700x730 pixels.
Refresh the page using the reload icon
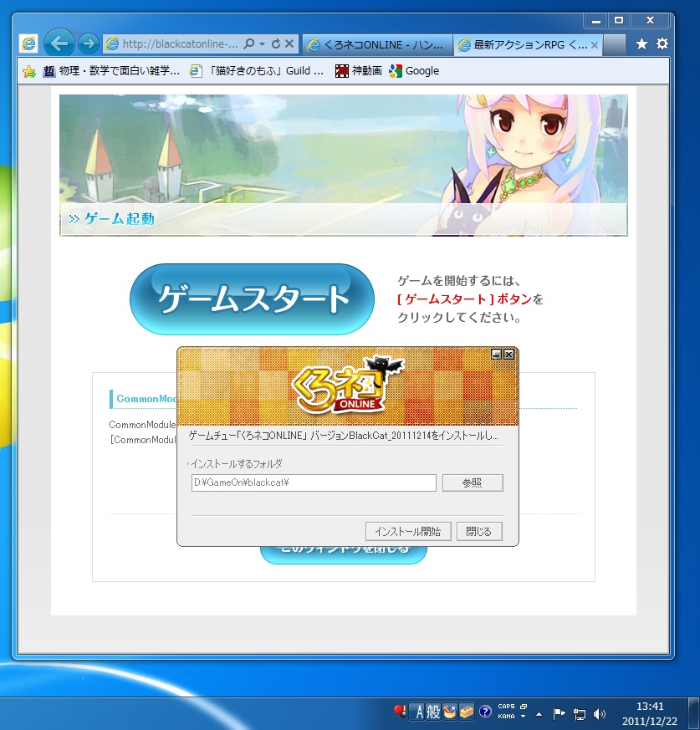[x=276, y=43]
